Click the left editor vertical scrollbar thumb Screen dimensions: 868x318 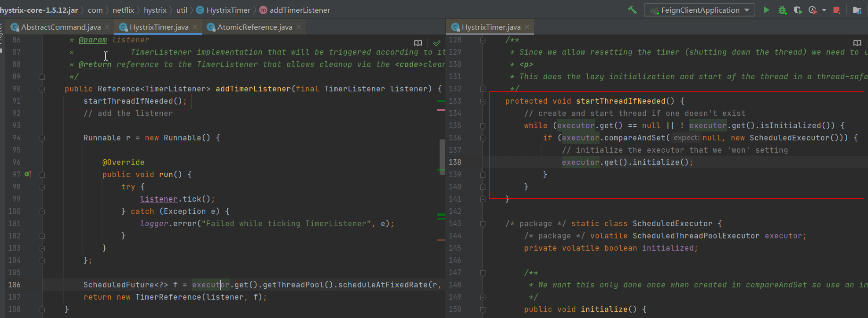(x=442, y=157)
